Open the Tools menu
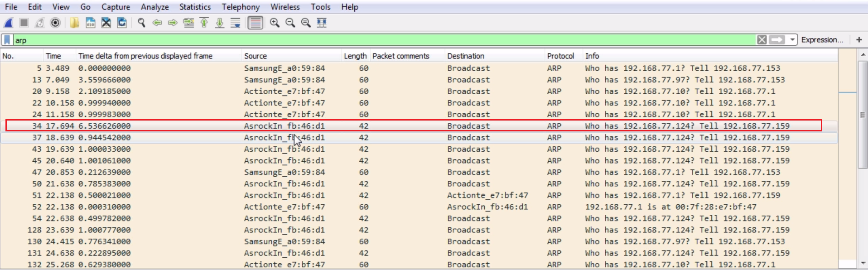The image size is (868, 270). [320, 7]
